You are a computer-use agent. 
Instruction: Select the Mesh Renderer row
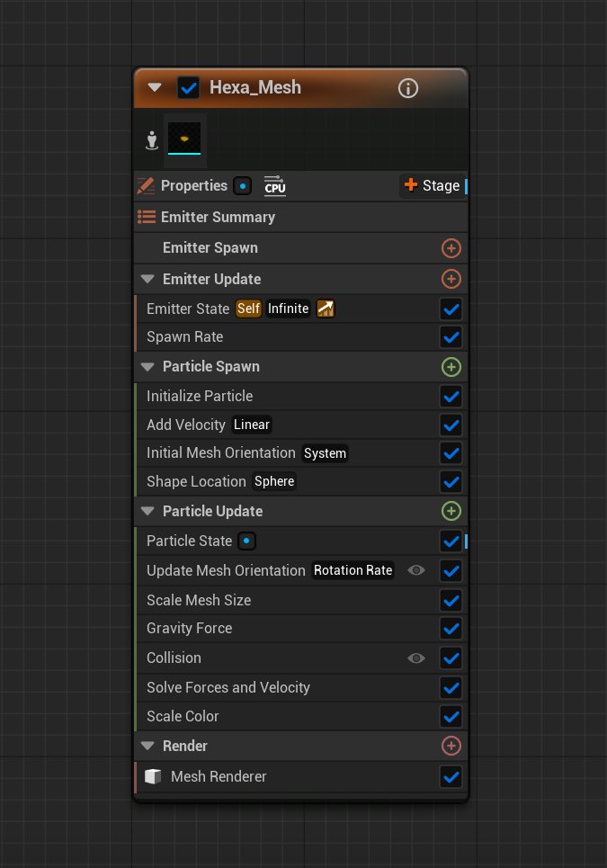[x=301, y=776]
